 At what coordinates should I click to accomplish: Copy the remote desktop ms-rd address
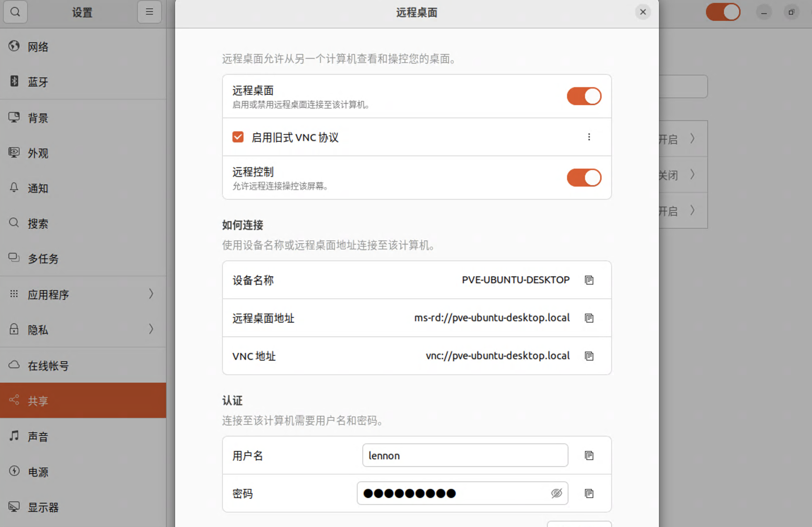click(589, 318)
